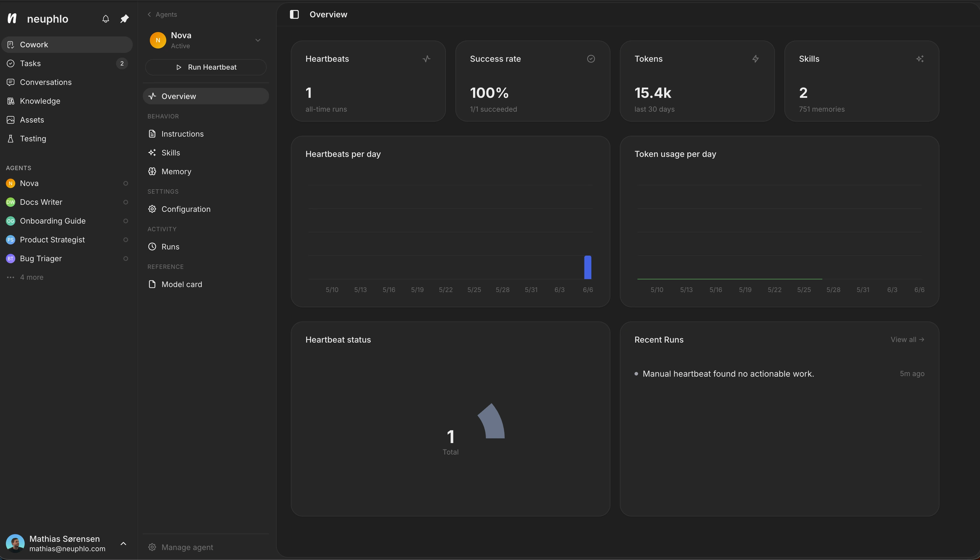Click the Heartbeats card pulse icon

pyautogui.click(x=426, y=59)
